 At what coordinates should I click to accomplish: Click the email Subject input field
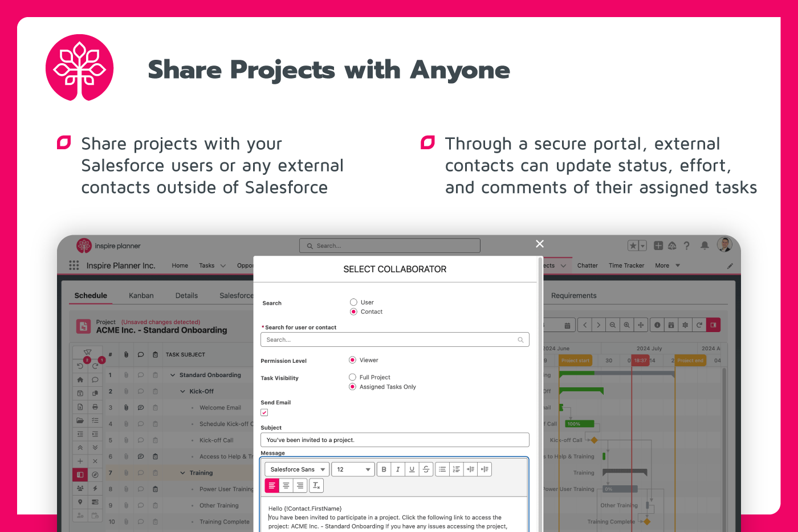click(x=395, y=440)
